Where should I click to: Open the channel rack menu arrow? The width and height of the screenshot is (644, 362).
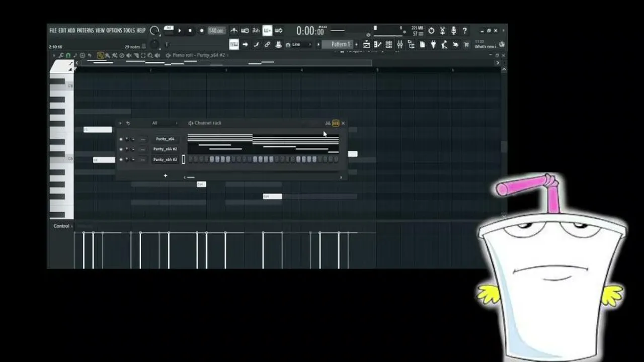pos(120,123)
